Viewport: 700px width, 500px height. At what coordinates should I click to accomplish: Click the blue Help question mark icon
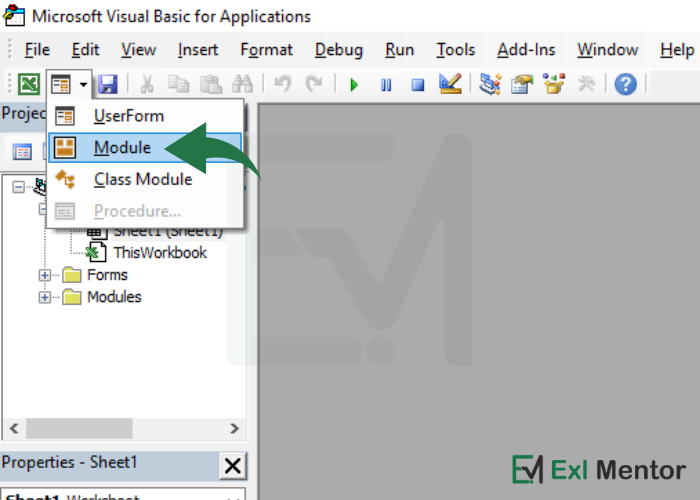click(x=625, y=84)
